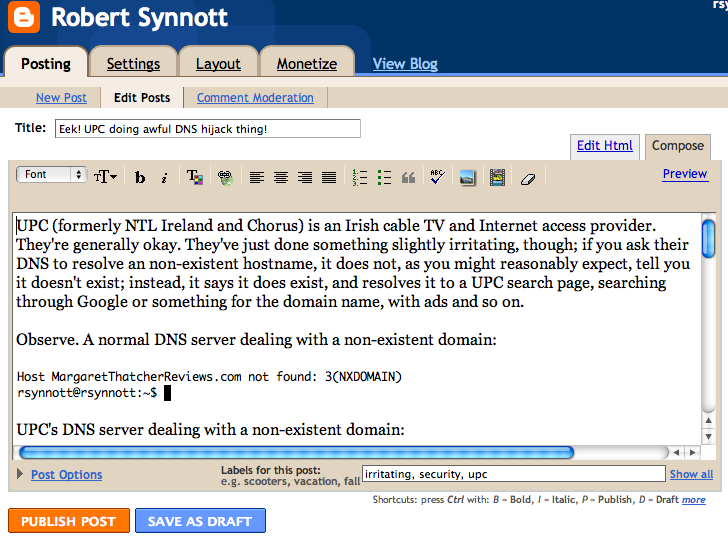Justify text fully

click(329, 177)
